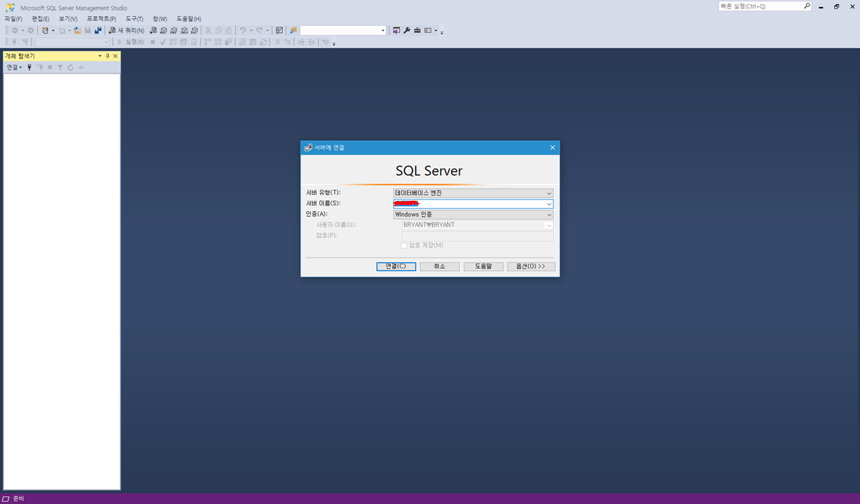
Task: Open the Undo history dropdown arrow
Action: [251, 31]
